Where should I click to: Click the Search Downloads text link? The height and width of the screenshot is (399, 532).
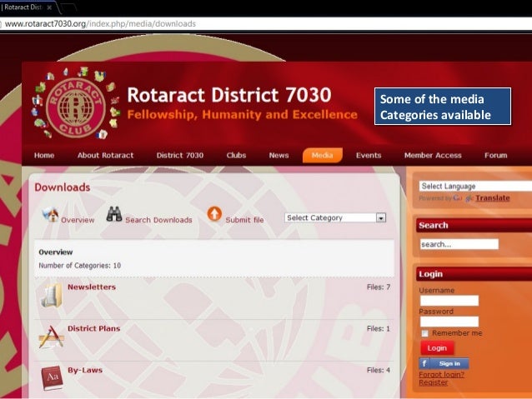[158, 220]
